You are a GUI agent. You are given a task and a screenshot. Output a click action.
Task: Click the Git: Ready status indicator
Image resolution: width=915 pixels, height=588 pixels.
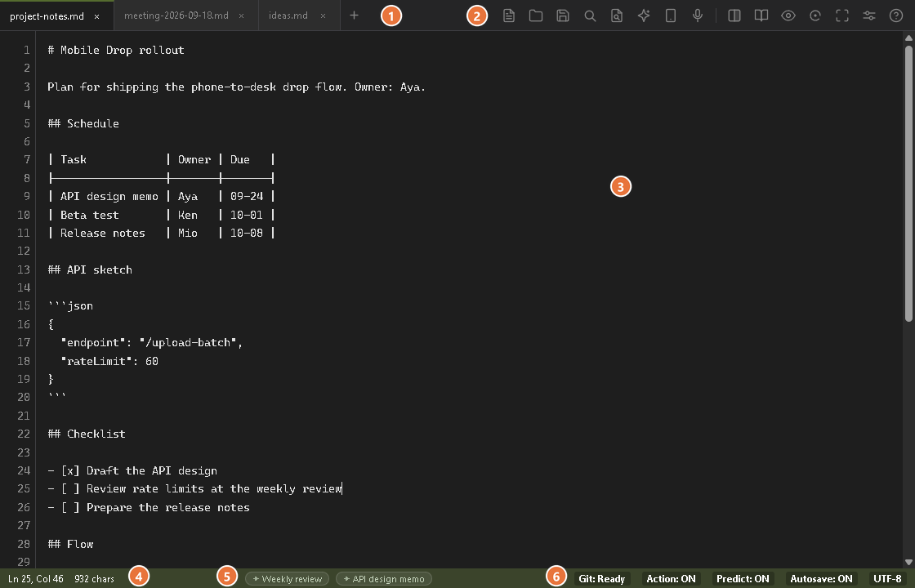click(x=601, y=579)
